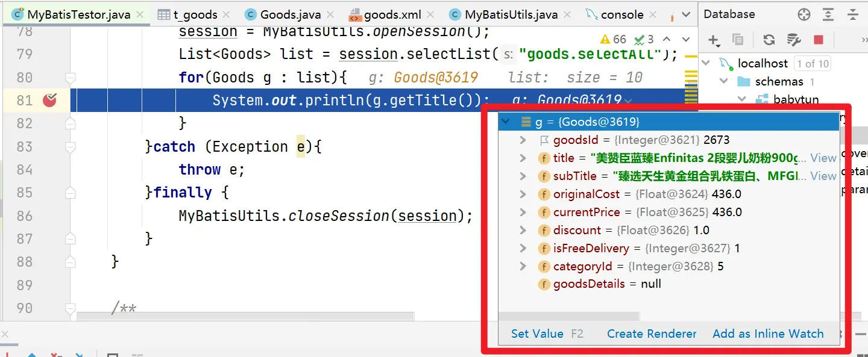The width and height of the screenshot is (868, 357).
Task: Click Expand All icon in Database panel header
Action: click(829, 14)
